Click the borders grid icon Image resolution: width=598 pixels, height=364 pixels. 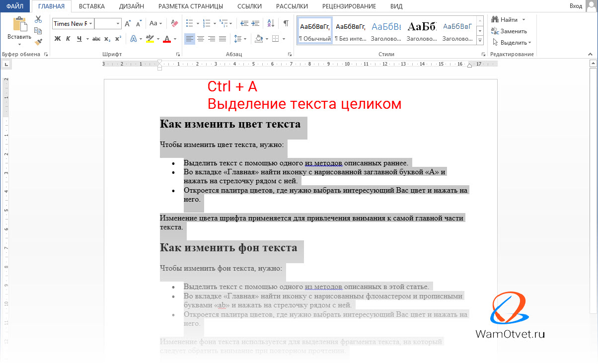pos(276,39)
